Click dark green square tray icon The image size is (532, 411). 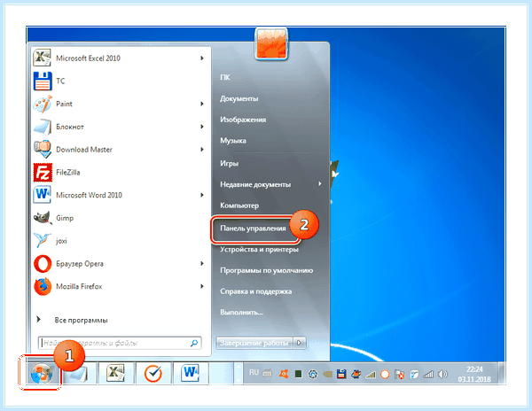(298, 374)
